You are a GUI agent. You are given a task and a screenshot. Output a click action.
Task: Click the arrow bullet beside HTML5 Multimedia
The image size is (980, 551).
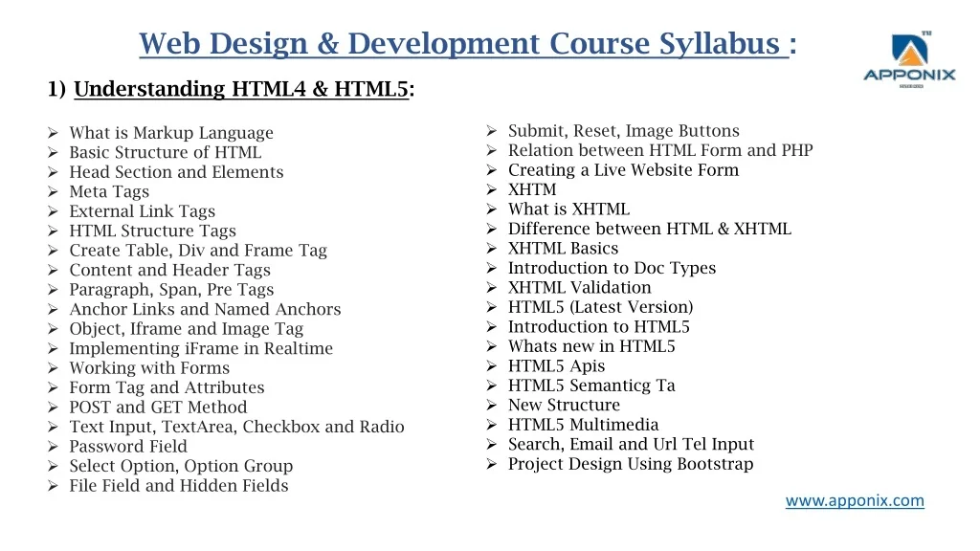(x=491, y=425)
